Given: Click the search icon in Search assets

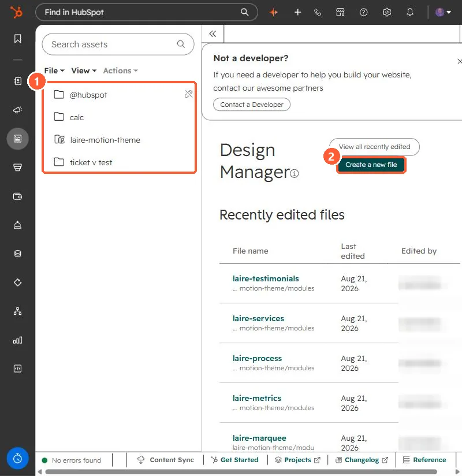Looking at the screenshot, I should point(181,44).
